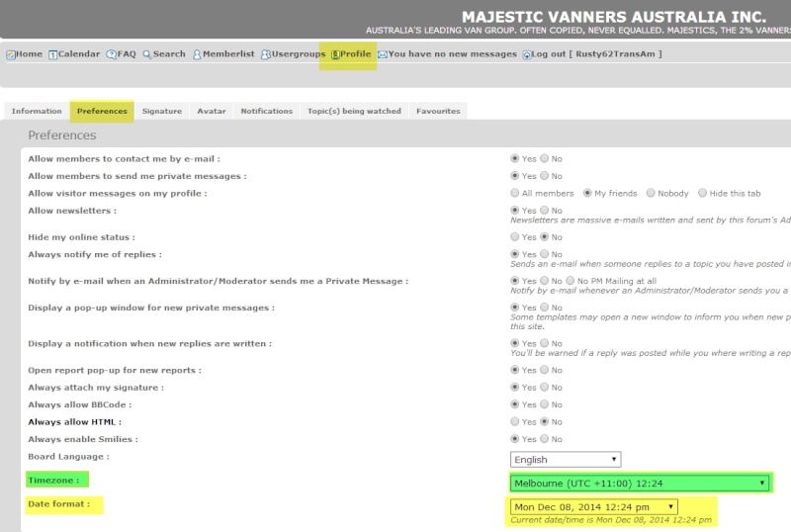Open the Timezone Melbourne dropdown
This screenshot has height=532, width=791.
point(640,483)
